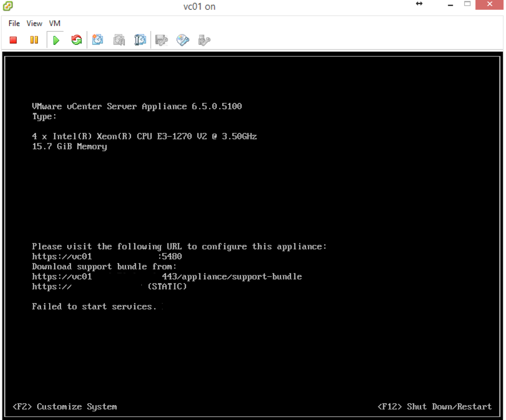The image size is (506, 420).
Task: Click the 'Type:' line in console
Action: tap(44, 116)
